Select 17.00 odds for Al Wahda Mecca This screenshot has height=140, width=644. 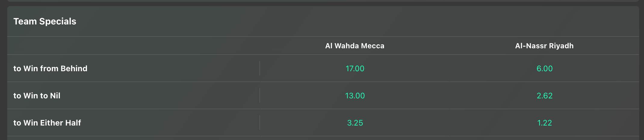[x=355, y=68]
